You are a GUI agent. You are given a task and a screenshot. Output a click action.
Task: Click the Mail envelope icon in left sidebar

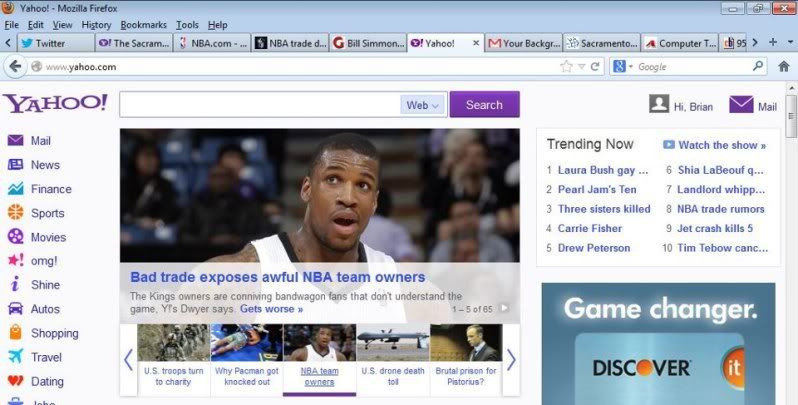click(x=16, y=141)
